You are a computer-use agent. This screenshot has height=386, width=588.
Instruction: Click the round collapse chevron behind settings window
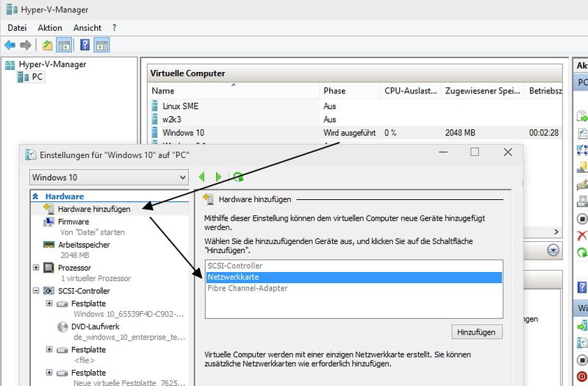coord(553,250)
